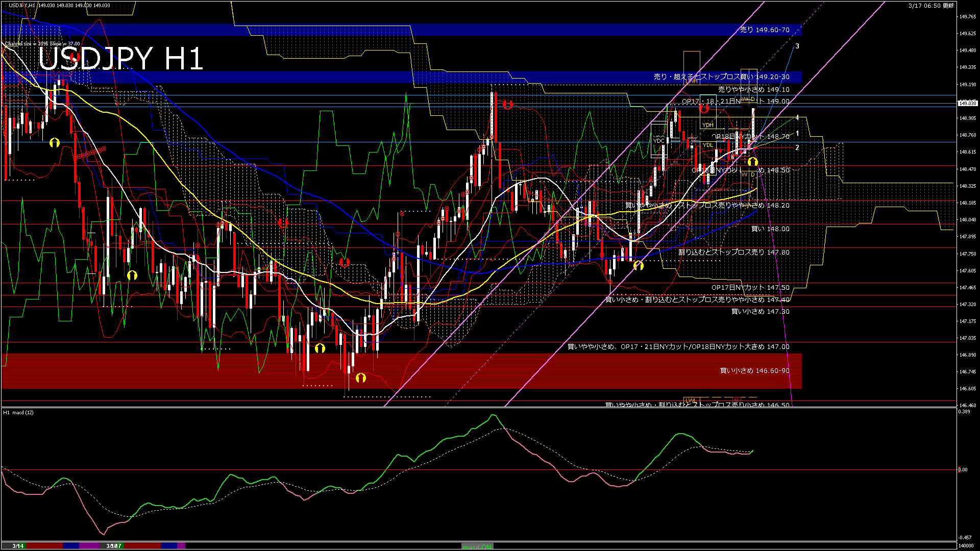Select the 3/14 date marker
Image resolution: width=980 pixels, height=551 pixels.
pos(18,546)
